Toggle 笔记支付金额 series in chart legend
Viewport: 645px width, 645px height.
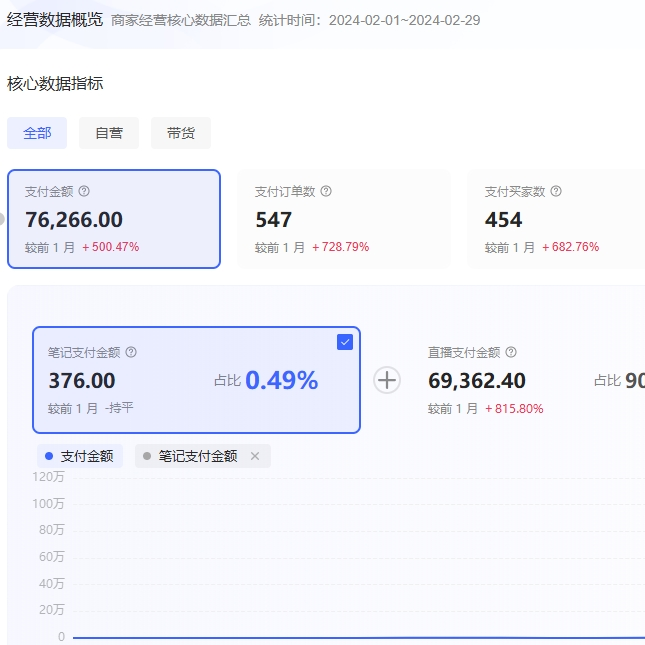click(190, 456)
